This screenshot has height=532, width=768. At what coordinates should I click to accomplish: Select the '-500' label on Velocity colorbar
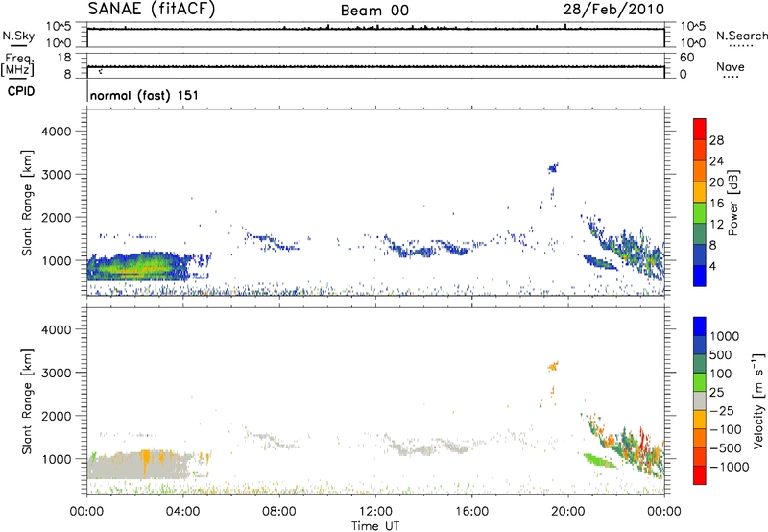pyautogui.click(x=726, y=448)
